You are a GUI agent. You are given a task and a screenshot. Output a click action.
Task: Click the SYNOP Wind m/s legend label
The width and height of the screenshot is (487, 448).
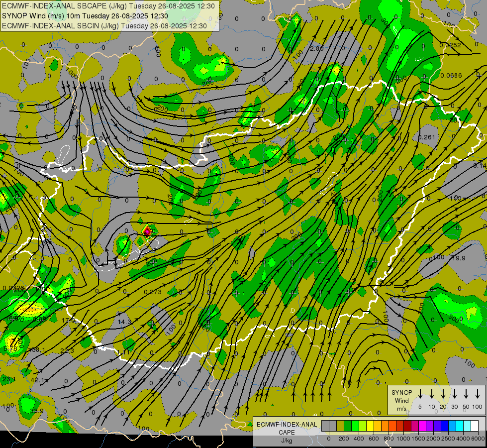click(x=401, y=400)
